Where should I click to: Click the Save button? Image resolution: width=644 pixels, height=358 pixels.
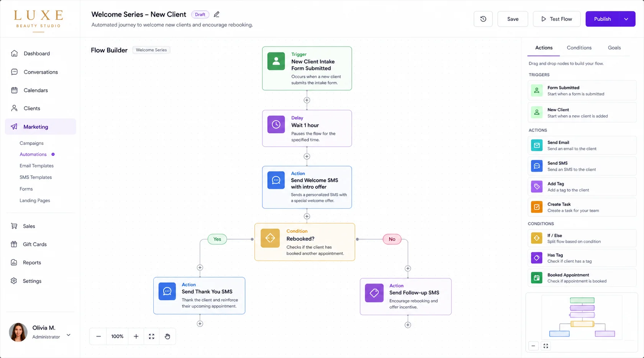tap(513, 19)
